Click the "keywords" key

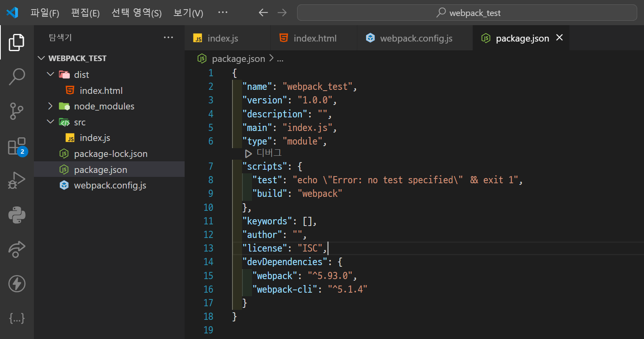[x=267, y=221]
